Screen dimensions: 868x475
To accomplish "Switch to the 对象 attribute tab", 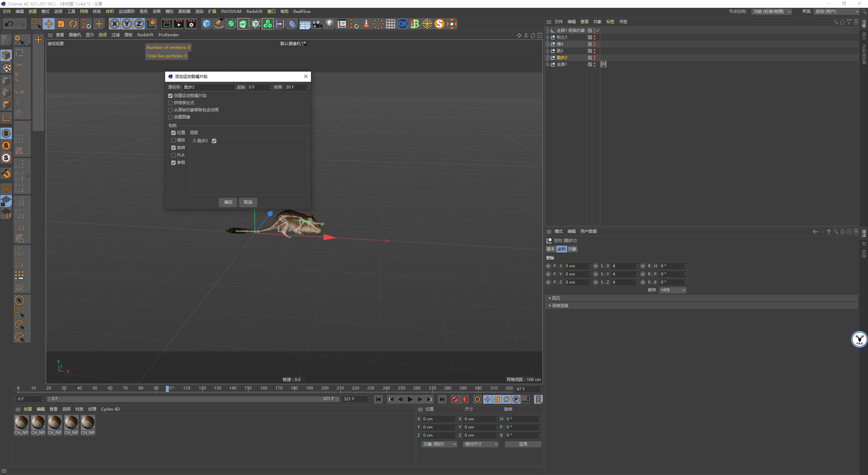I will 572,249.
